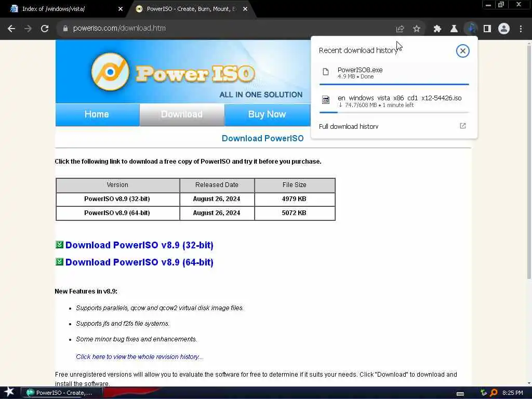Click the PowerISO v8.9 (32-bit) table cell
The image size is (532, 399).
point(117,199)
